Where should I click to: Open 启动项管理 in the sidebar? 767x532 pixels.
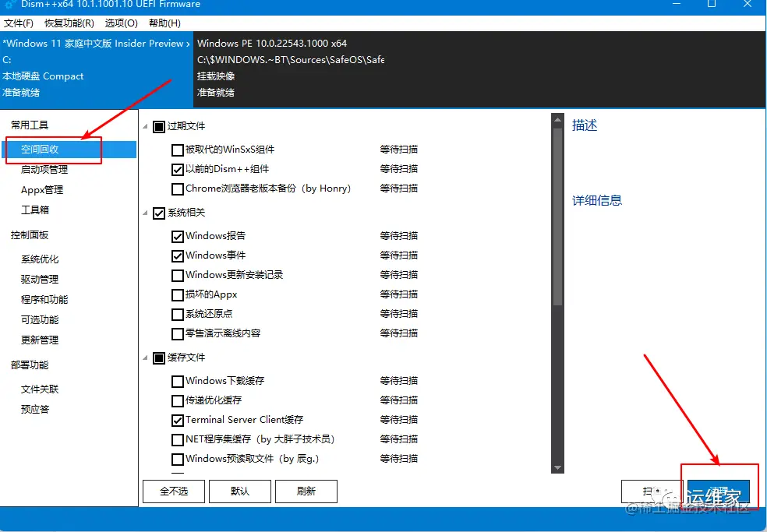click(44, 170)
